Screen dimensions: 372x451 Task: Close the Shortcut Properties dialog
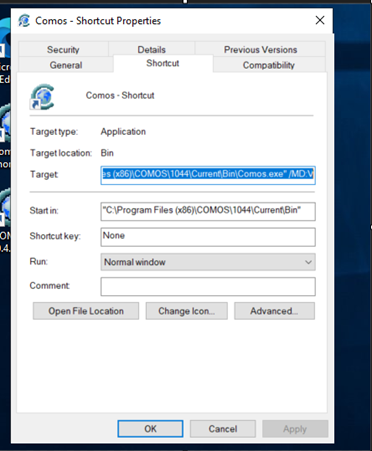click(320, 20)
